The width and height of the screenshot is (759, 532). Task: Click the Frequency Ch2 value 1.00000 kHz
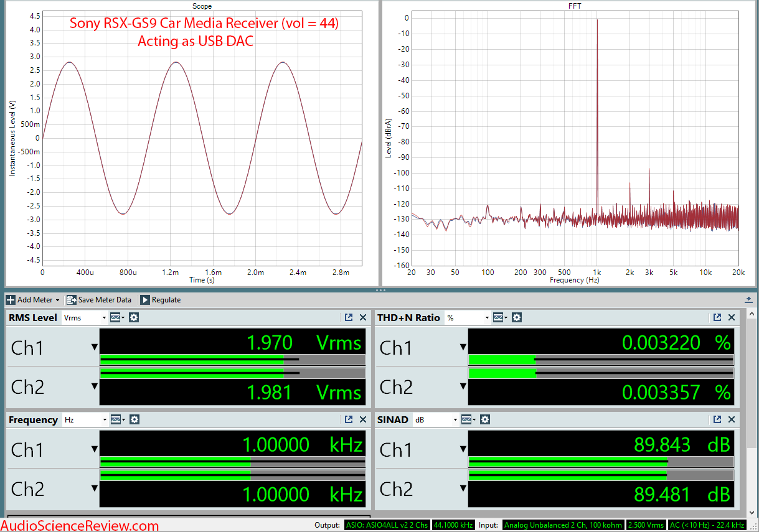[302, 494]
